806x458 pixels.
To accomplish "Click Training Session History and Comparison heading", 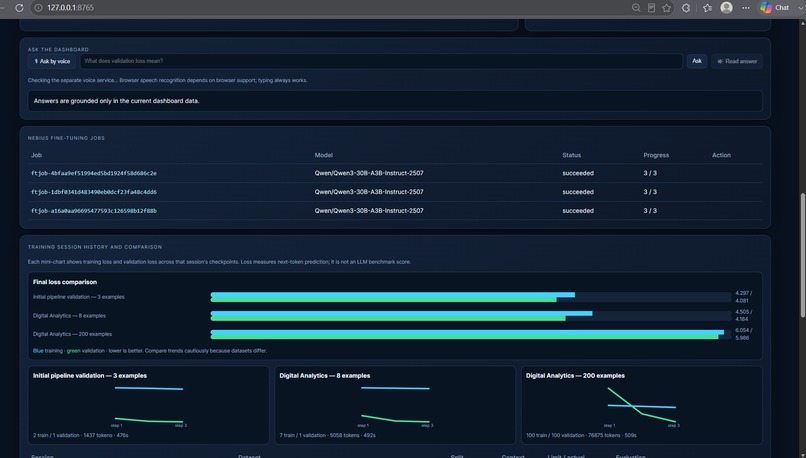I will pyautogui.click(x=95, y=247).
